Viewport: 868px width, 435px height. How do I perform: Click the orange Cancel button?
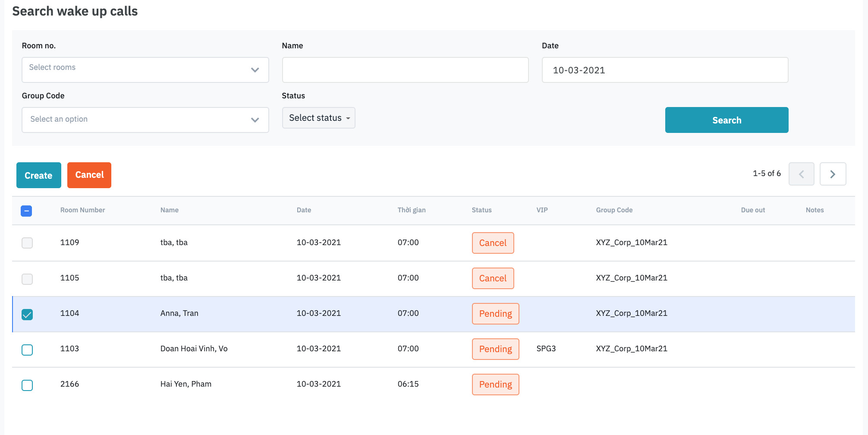coord(89,175)
